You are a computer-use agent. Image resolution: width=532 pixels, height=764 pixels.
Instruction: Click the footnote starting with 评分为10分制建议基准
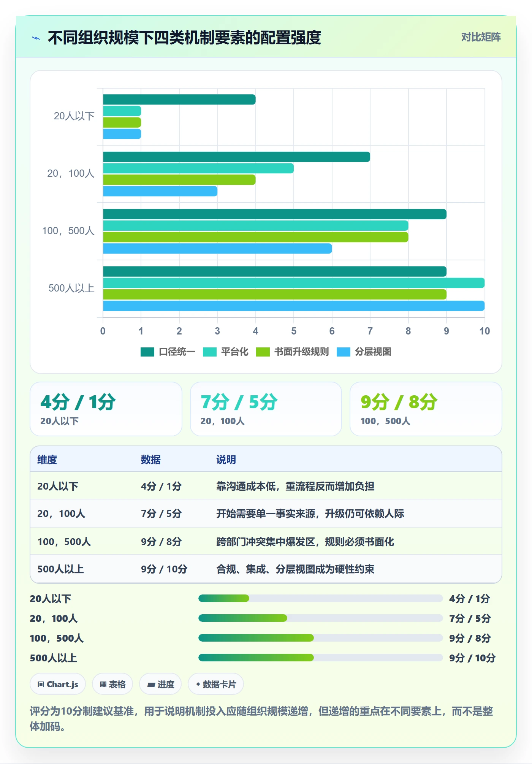pos(261,718)
